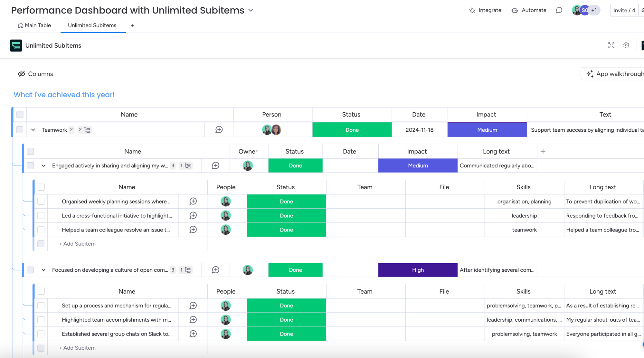Add a new column with plus icon
This screenshot has width=644, height=358.
543,151
